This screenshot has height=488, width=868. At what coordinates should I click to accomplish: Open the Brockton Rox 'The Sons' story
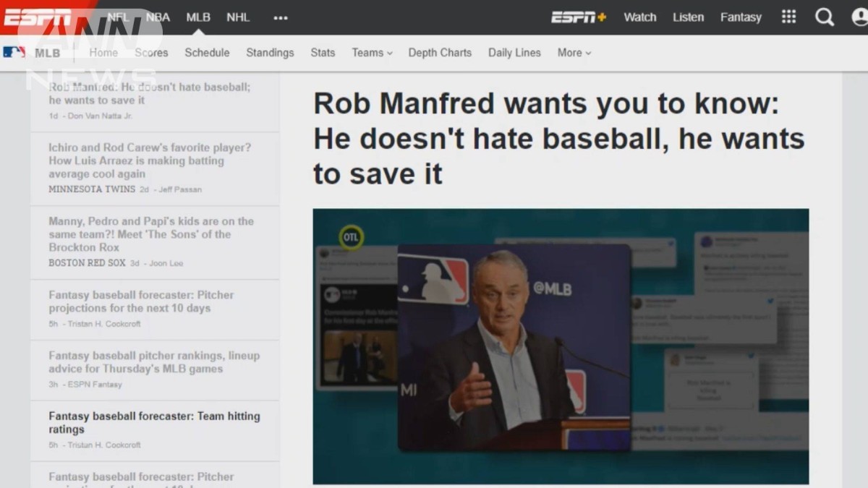tap(151, 234)
